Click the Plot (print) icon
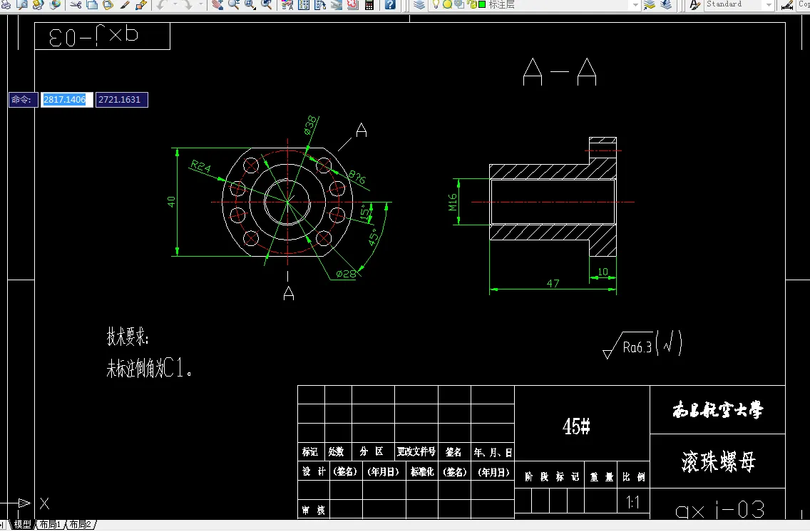 (6, 5)
